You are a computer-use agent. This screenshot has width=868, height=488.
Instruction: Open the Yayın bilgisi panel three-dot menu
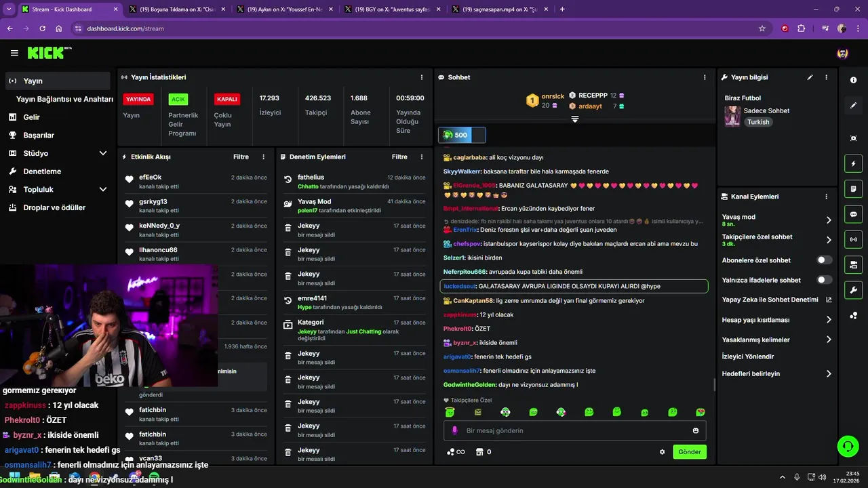click(x=826, y=77)
